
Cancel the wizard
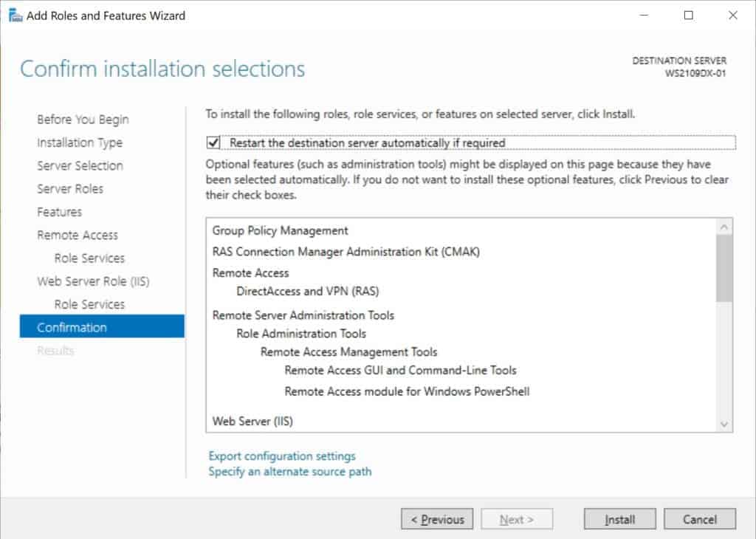click(x=700, y=519)
